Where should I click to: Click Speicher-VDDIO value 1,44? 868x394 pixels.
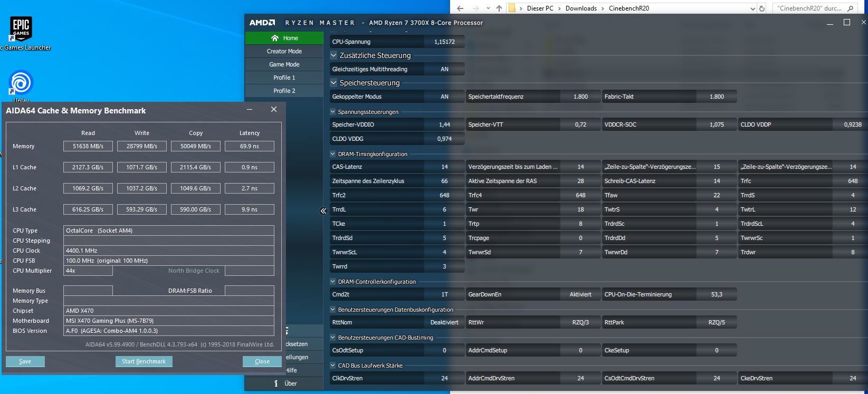click(444, 124)
